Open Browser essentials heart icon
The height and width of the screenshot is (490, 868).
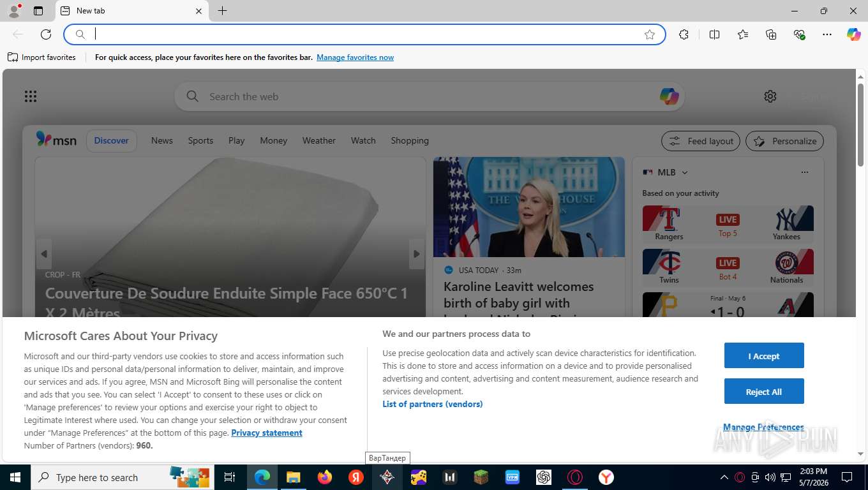[799, 34]
